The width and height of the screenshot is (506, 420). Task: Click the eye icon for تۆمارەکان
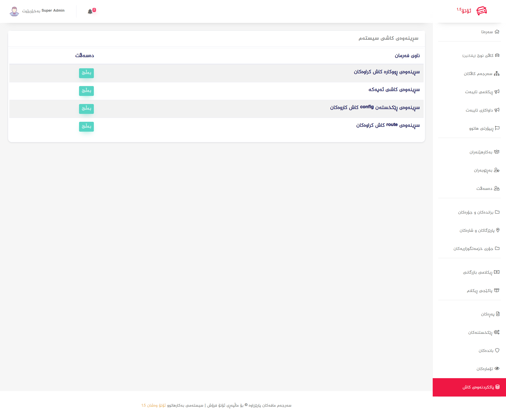coord(497,368)
